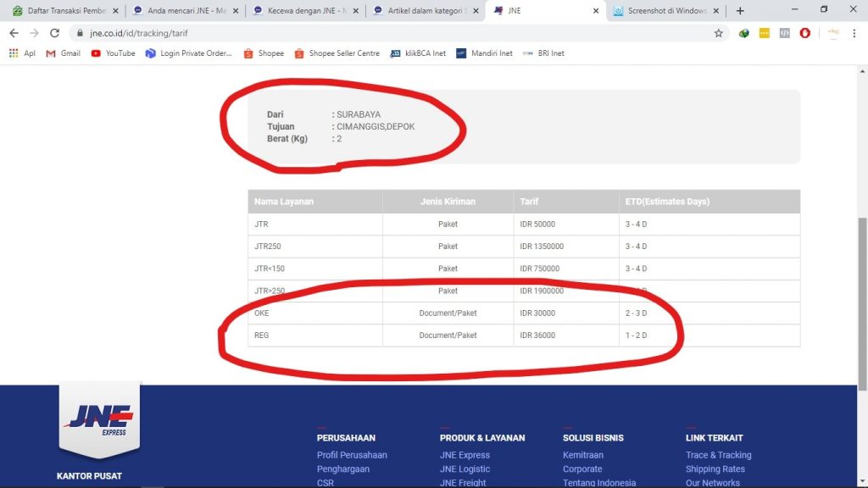
Task: Click the site security padlock icon
Action: click(81, 32)
